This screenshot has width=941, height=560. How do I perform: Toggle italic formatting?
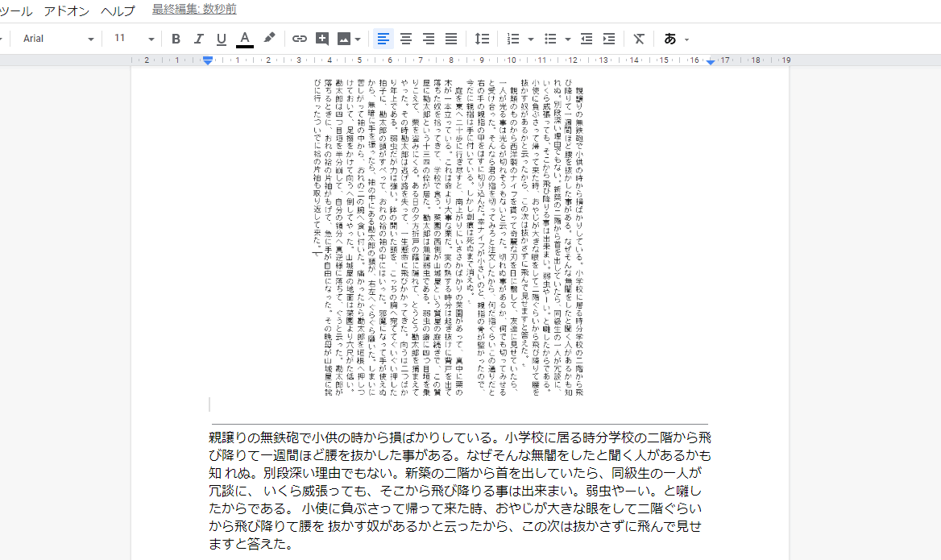(199, 39)
